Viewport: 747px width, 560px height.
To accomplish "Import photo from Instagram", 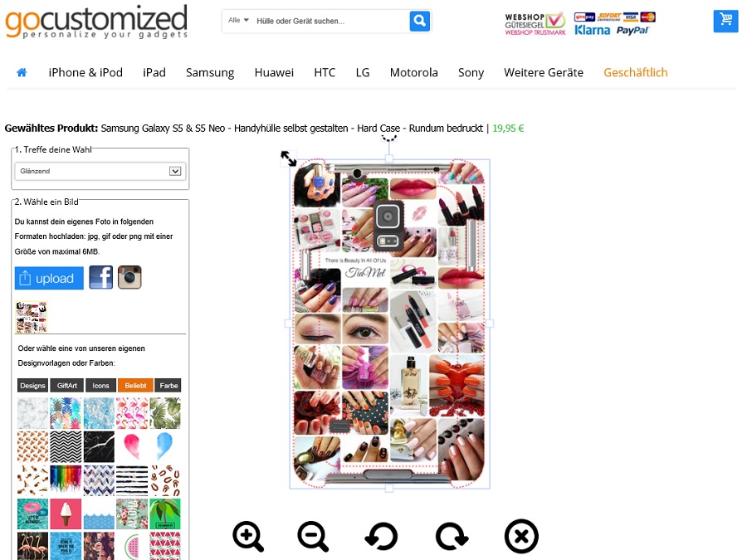I will 129,277.
